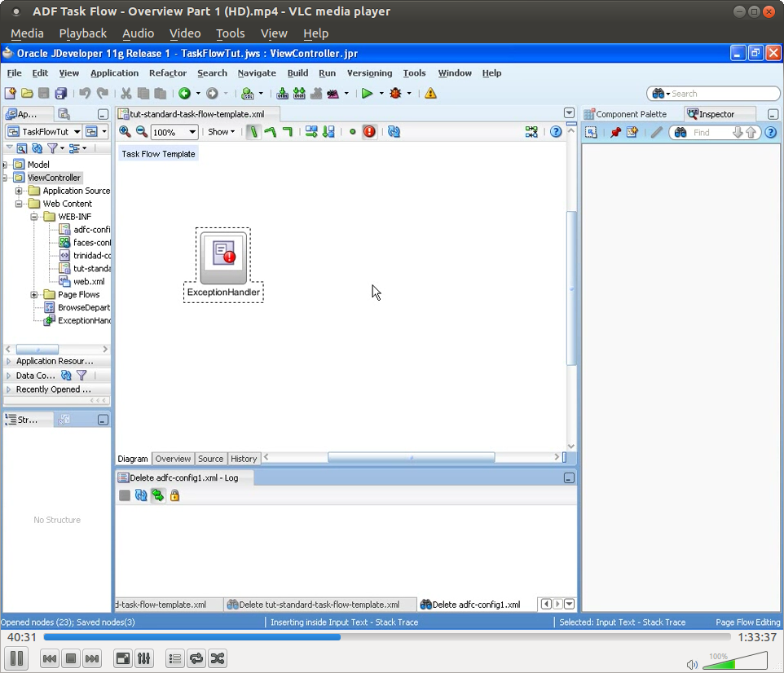The image size is (784, 673).
Task: Open the Versioning menu
Action: (x=369, y=73)
